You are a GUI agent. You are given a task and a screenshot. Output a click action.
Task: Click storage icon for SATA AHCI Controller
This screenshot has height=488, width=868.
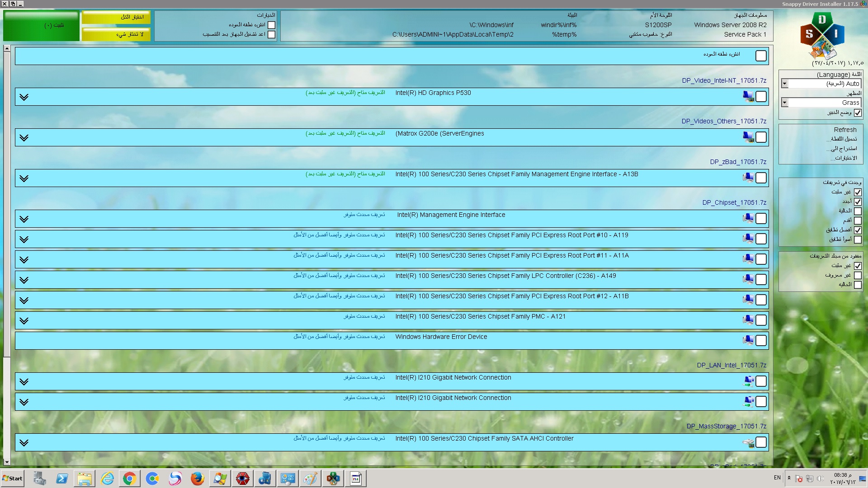[x=748, y=443]
